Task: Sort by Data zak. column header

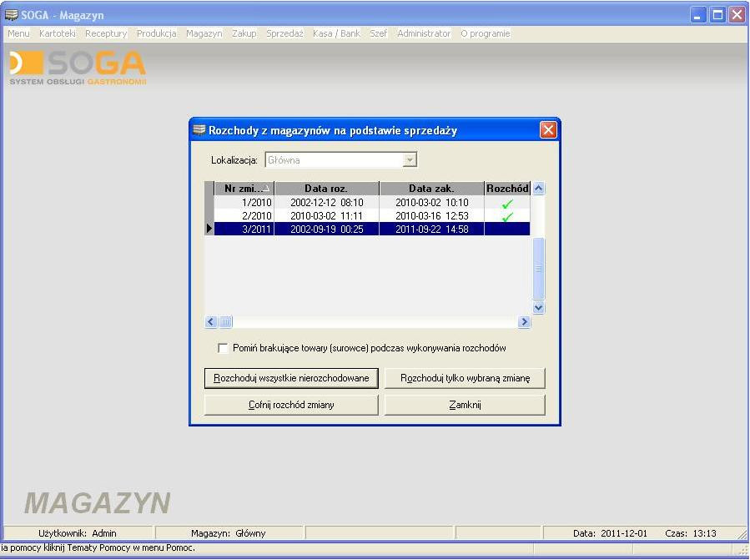Action: [x=432, y=189]
